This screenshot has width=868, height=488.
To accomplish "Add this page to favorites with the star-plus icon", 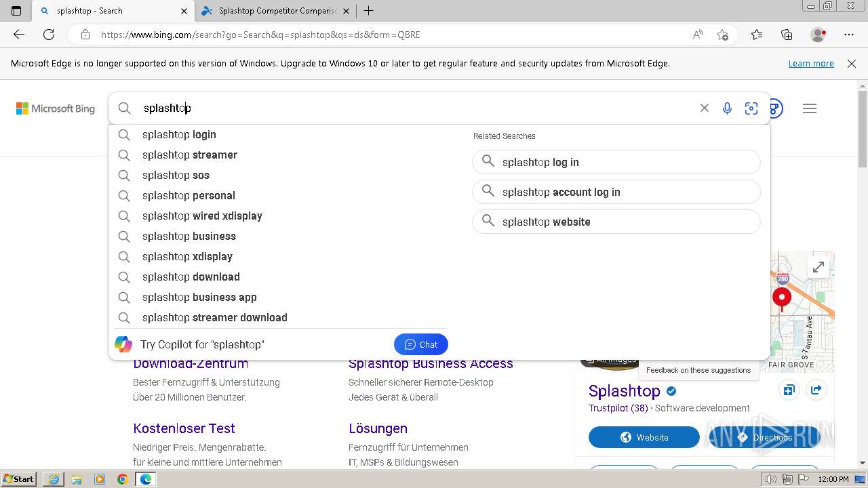I will point(722,35).
